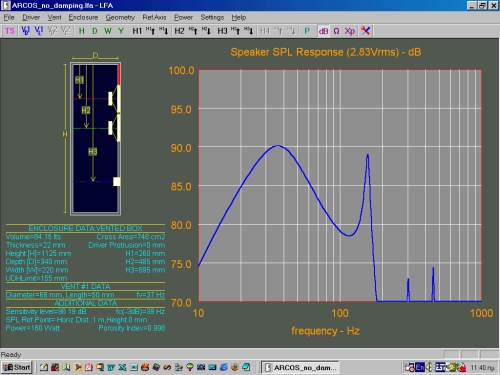Viewport: 500px width, 375px height.
Task: Click the 'fv=37 Hz' vent tuning value
Action: click(x=151, y=295)
